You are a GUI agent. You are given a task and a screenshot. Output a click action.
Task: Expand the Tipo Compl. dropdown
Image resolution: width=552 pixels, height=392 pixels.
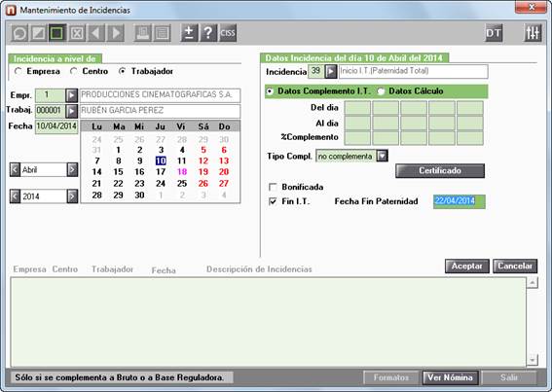click(382, 156)
